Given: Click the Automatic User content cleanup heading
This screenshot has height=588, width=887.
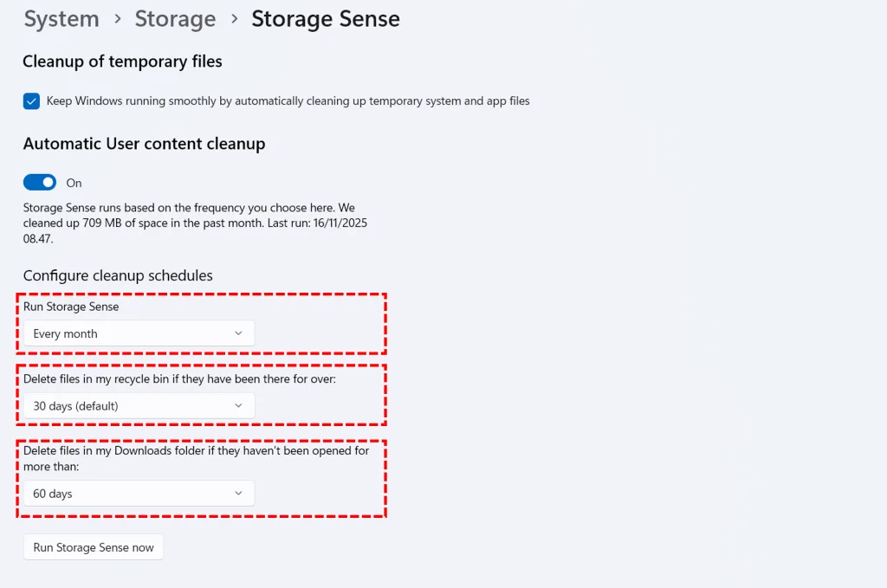Looking at the screenshot, I should click(x=144, y=143).
